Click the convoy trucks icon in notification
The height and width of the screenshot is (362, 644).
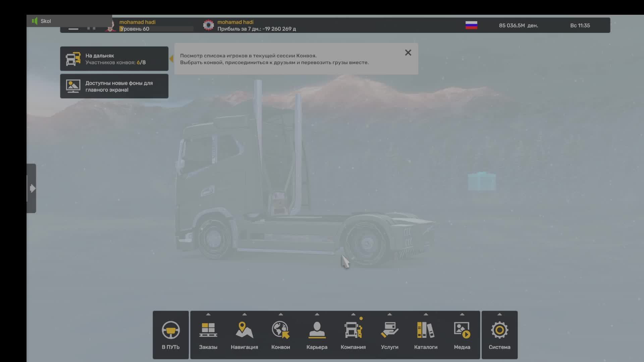(73, 59)
